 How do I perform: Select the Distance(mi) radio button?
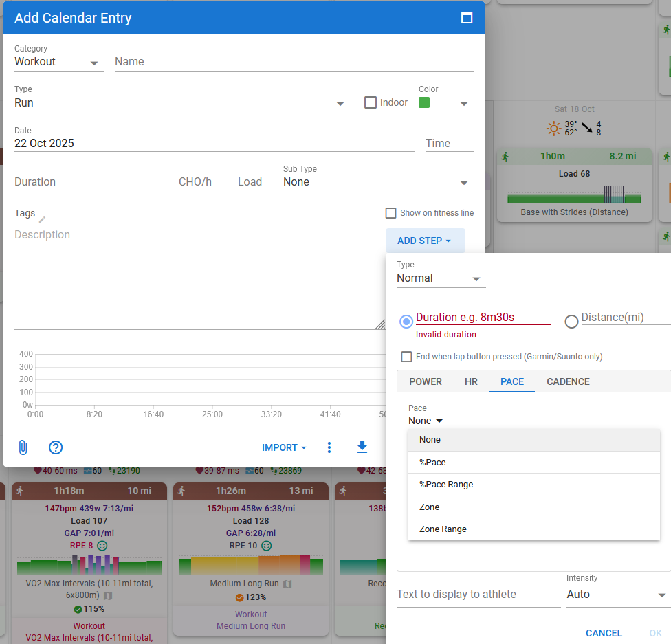pos(571,322)
